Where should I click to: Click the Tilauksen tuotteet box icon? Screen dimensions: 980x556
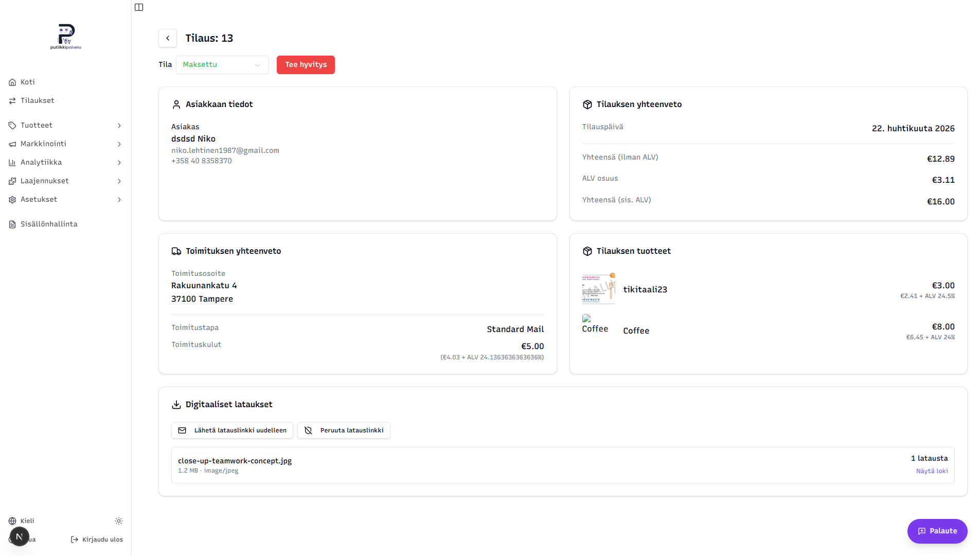point(587,251)
